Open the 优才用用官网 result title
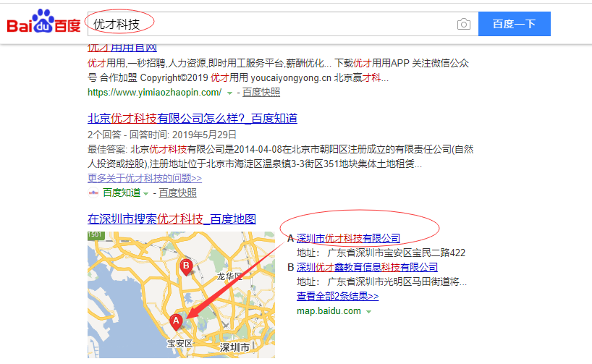Viewport: 592px width, 364px height. (122, 48)
